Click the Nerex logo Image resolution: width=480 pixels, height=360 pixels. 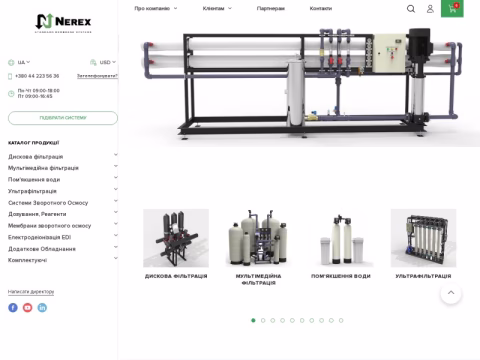[63, 23]
